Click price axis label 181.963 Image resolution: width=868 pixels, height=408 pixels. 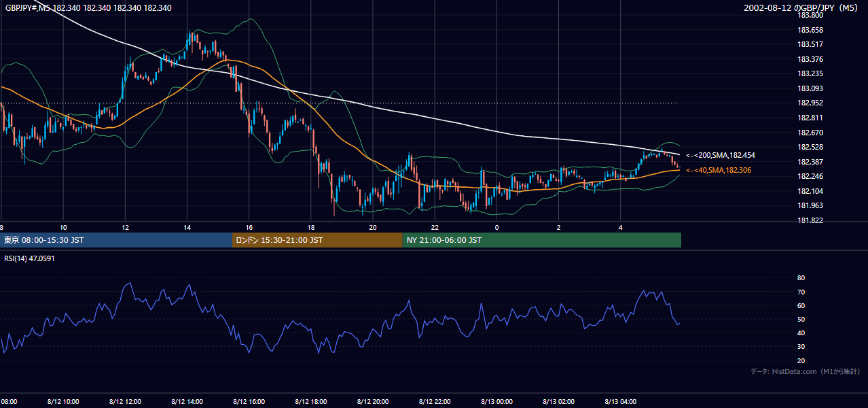click(810, 205)
